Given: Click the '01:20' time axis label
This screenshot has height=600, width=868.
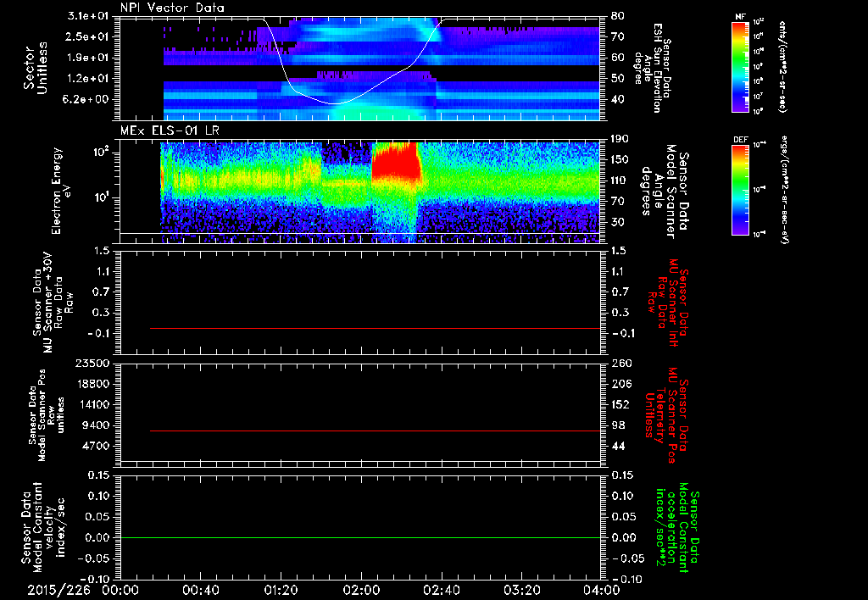Looking at the screenshot, I should 281,591.
